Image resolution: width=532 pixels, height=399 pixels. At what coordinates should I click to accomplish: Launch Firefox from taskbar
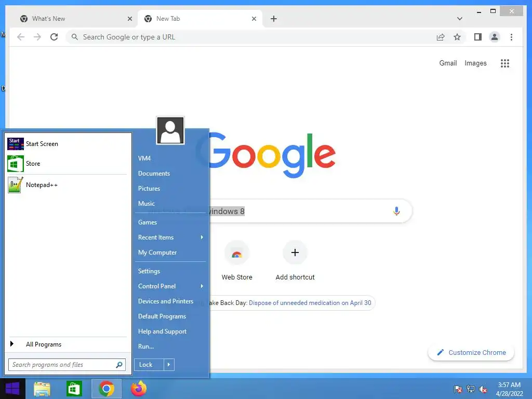click(x=139, y=389)
